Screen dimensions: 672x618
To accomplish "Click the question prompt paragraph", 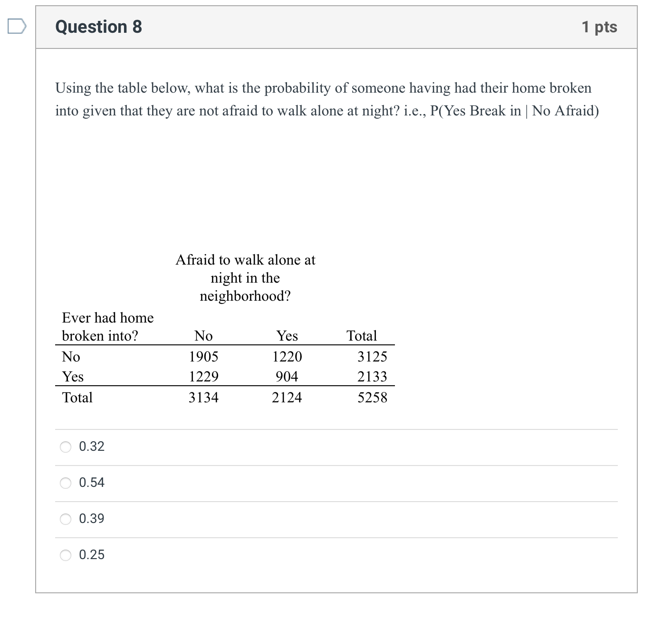I will point(327,99).
